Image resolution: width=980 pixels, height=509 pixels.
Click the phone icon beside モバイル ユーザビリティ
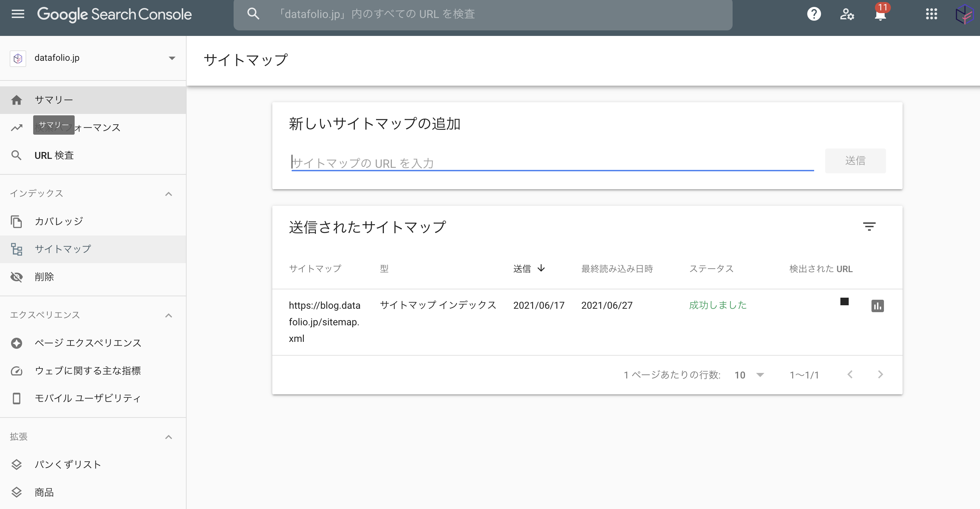click(16, 398)
